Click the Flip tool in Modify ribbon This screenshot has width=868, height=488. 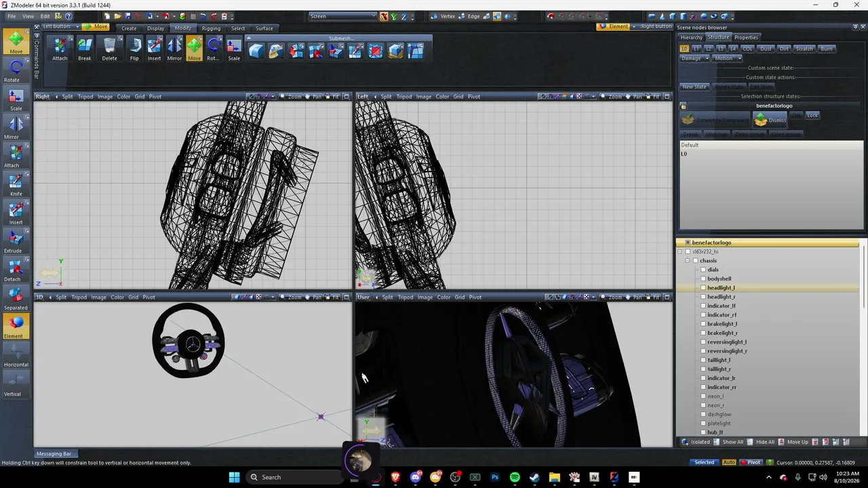click(134, 49)
